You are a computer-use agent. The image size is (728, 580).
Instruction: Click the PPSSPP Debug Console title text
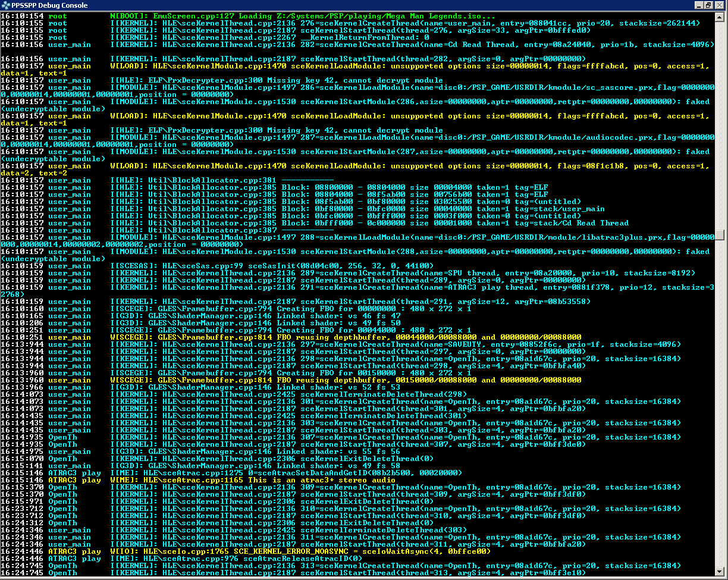(49, 5)
